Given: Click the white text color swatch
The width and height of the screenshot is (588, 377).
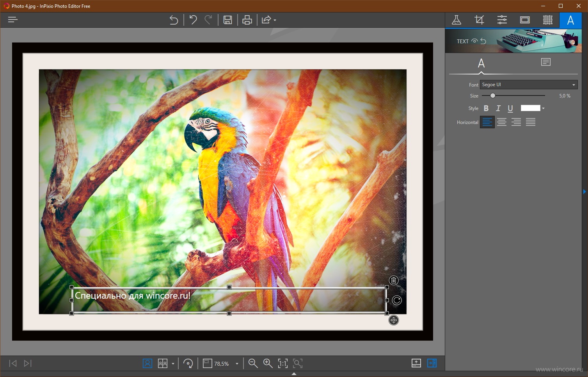Looking at the screenshot, I should 531,108.
